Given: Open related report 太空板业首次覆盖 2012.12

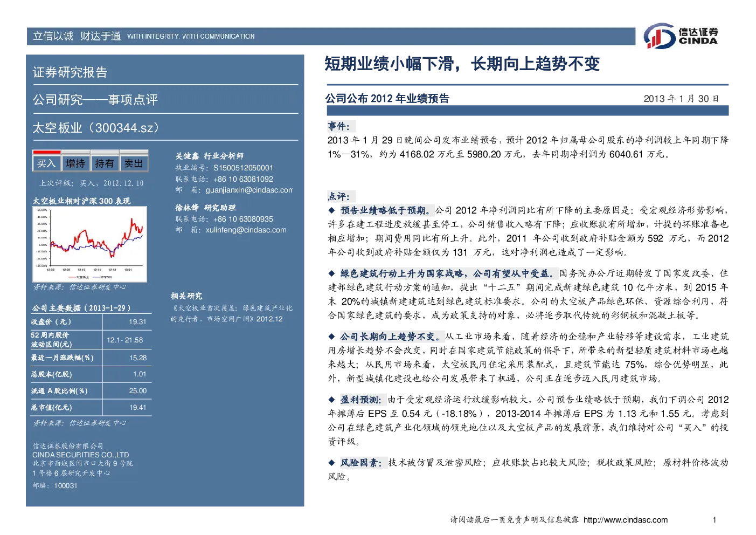Looking at the screenshot, I should click(232, 313).
